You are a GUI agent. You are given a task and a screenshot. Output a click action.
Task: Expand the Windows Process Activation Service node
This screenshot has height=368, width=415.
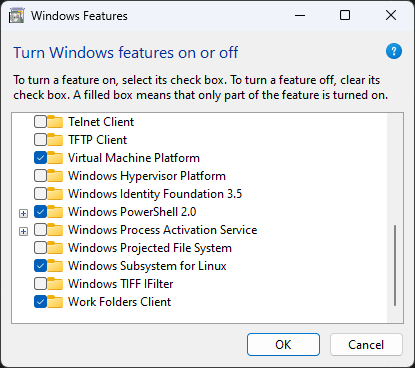coord(23,231)
